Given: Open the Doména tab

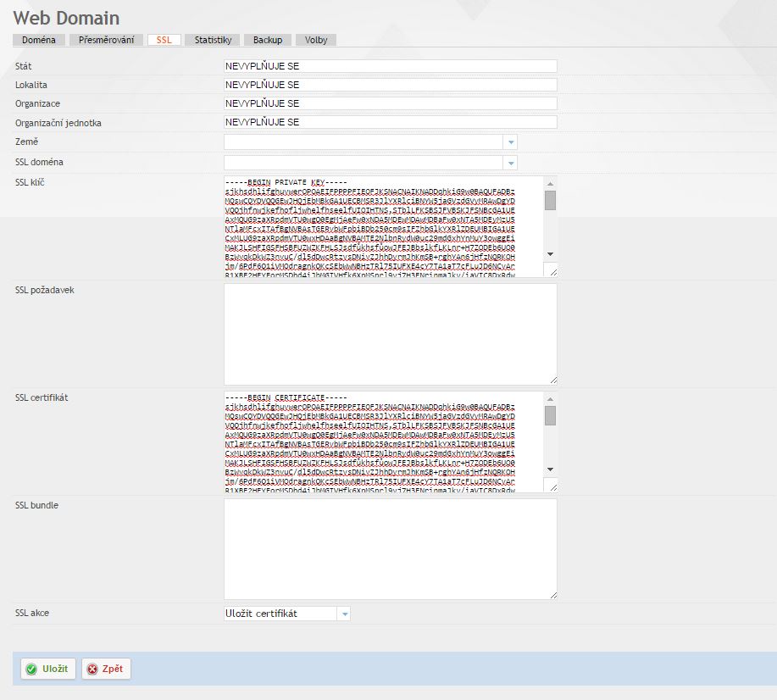Looking at the screenshot, I should pos(38,40).
